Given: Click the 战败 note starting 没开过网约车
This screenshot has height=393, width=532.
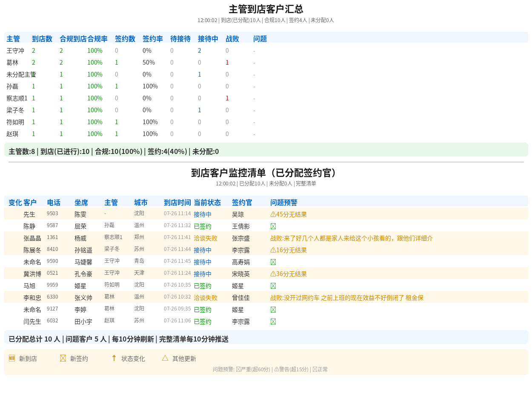Looking at the screenshot, I should pyautogui.click(x=347, y=298).
